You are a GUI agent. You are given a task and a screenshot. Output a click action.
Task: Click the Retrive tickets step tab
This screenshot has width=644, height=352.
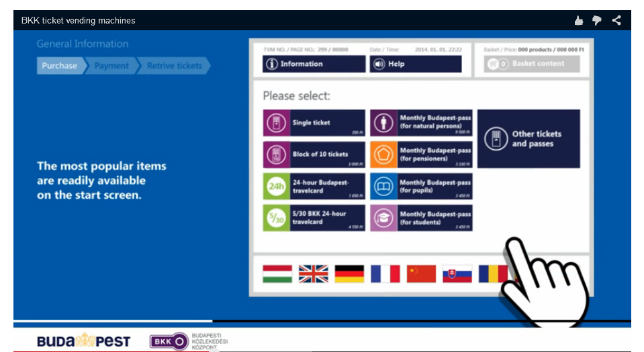[174, 66]
